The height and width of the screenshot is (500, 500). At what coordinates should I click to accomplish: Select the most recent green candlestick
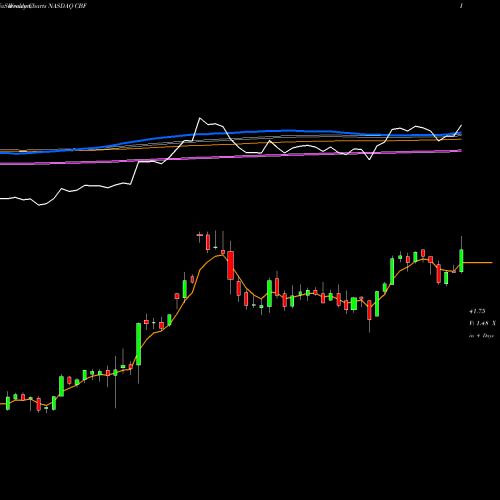pos(462,261)
